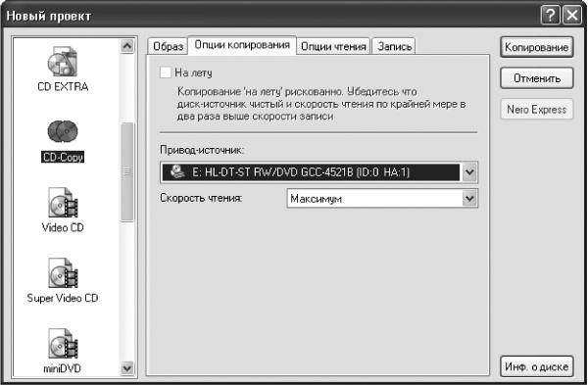Open the context help question-mark button
588x385 pixels.
click(551, 16)
